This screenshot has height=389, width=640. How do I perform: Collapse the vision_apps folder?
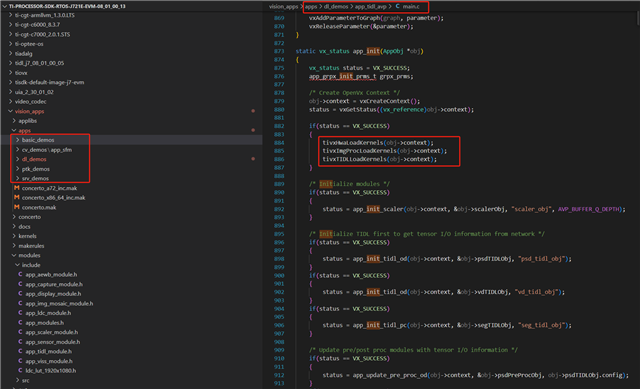[x=10, y=111]
